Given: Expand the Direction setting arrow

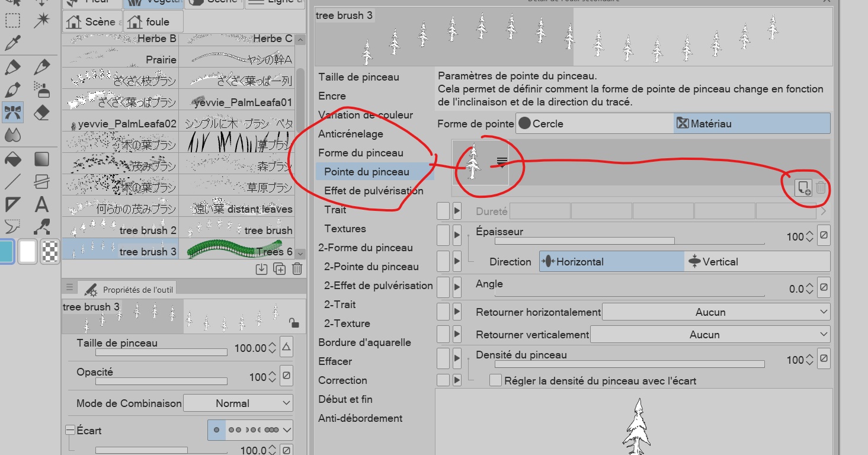Looking at the screenshot, I should (x=457, y=261).
